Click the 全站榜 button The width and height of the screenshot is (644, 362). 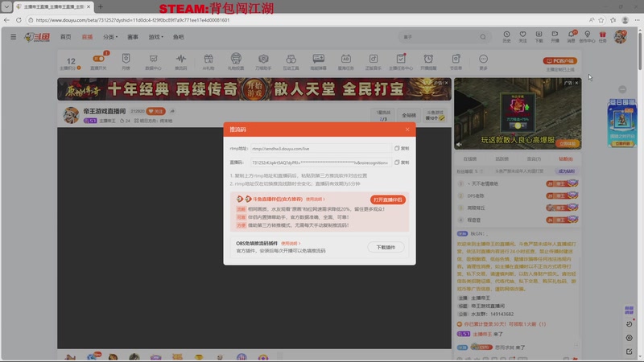[x=409, y=115]
